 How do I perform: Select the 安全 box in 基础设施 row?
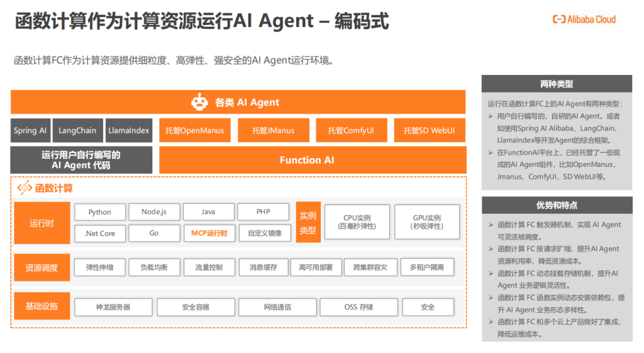tap(428, 307)
